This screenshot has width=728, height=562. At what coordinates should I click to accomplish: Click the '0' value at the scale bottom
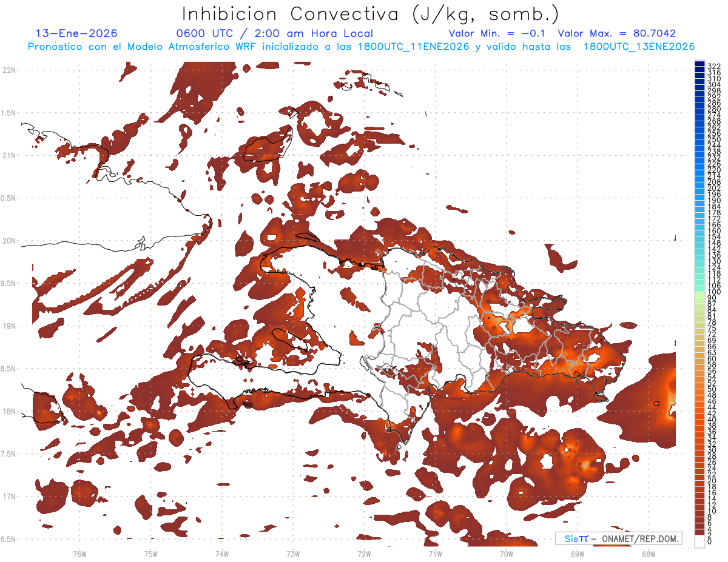(x=710, y=541)
